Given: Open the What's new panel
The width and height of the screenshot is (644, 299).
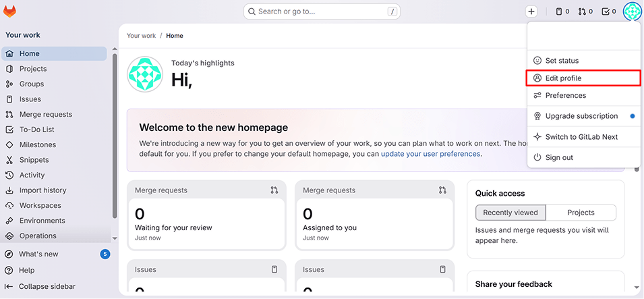Looking at the screenshot, I should 38,254.
